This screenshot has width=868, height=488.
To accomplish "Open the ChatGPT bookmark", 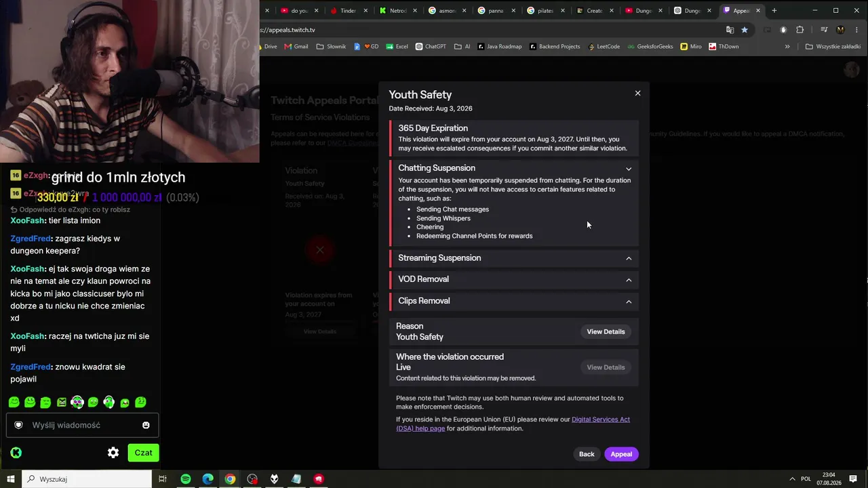I will (x=431, y=47).
